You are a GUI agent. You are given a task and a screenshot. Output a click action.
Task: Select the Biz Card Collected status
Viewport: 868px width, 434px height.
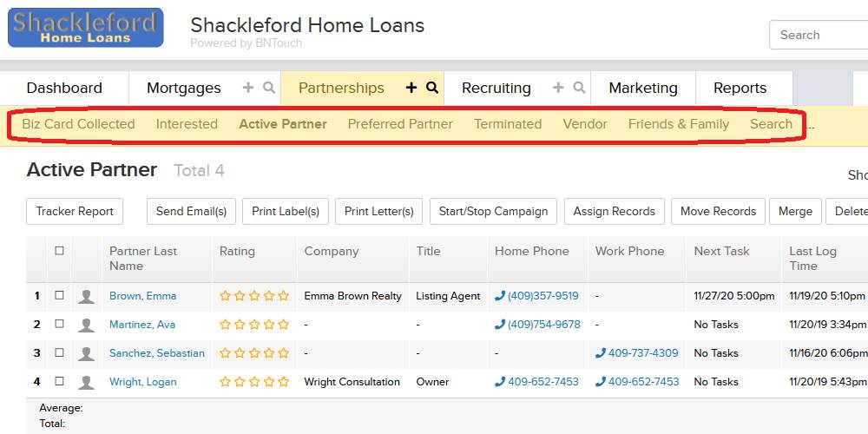[x=79, y=124]
